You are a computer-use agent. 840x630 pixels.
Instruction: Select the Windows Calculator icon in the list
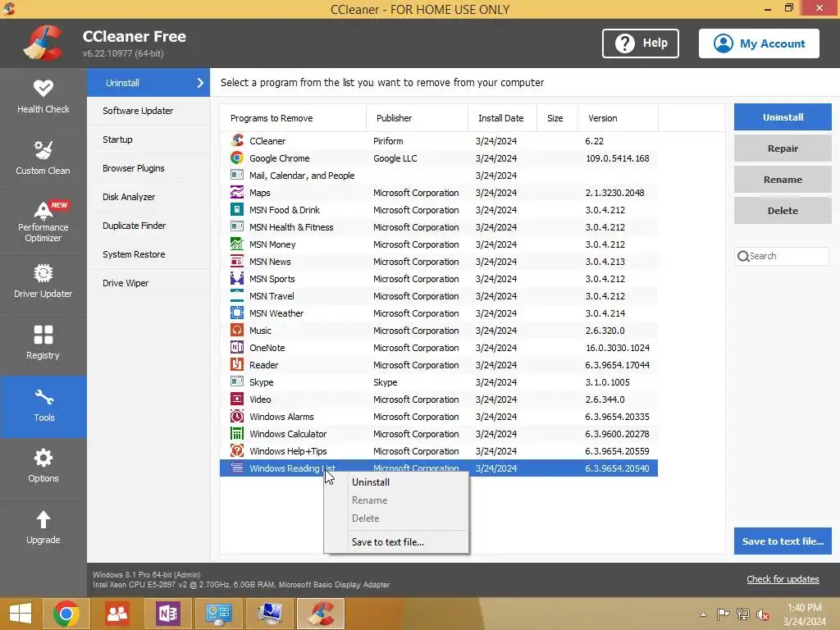pyautogui.click(x=237, y=433)
